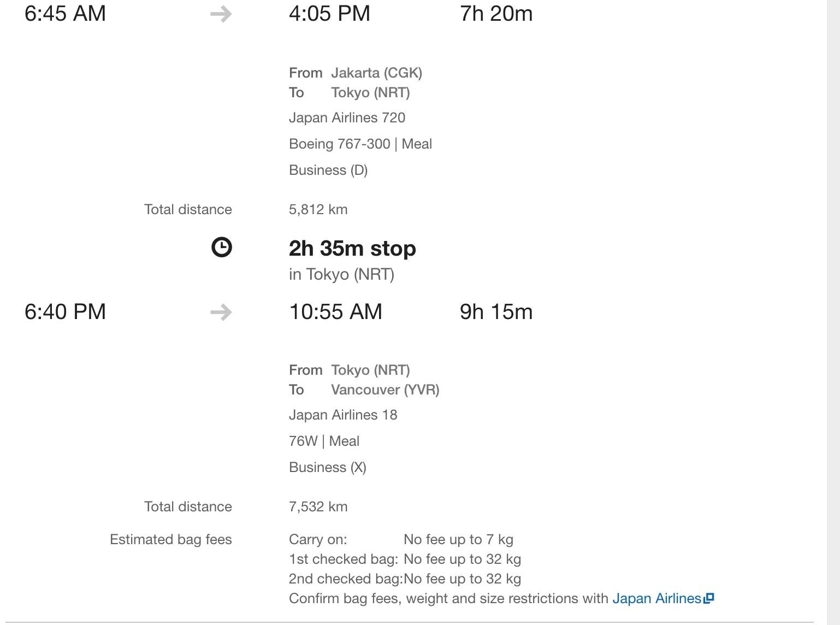840x625 pixels.
Task: Open the Japan Airlines bag fees link
Action: (656, 599)
